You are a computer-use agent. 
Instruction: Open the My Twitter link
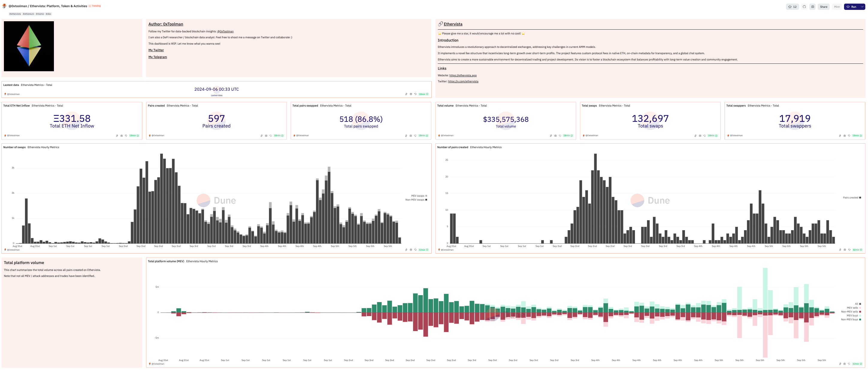pyautogui.click(x=156, y=50)
